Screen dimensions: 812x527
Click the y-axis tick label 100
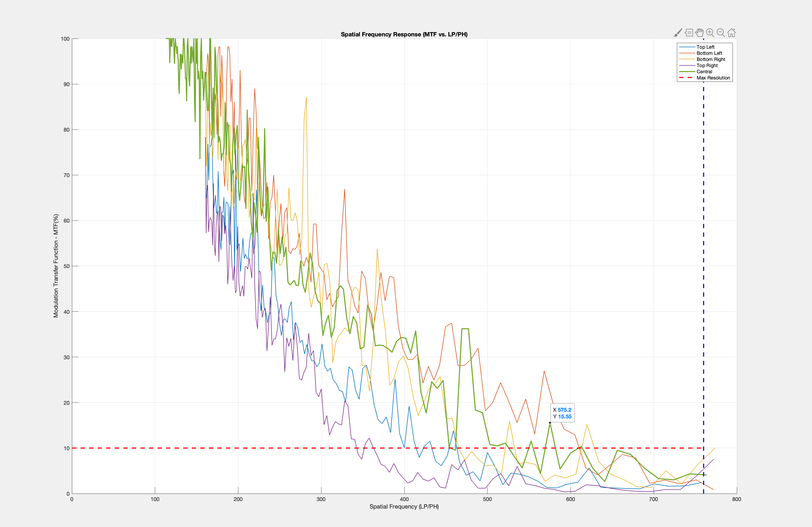point(65,39)
